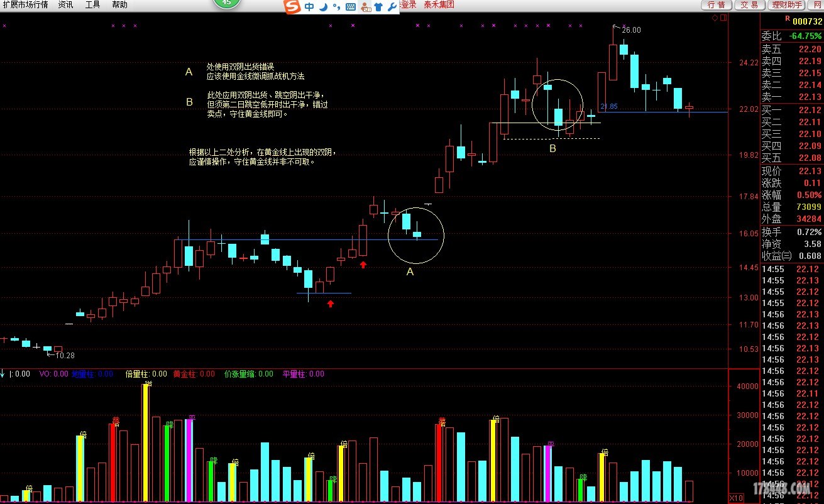Select the 买五 price 22.08

tap(810, 158)
